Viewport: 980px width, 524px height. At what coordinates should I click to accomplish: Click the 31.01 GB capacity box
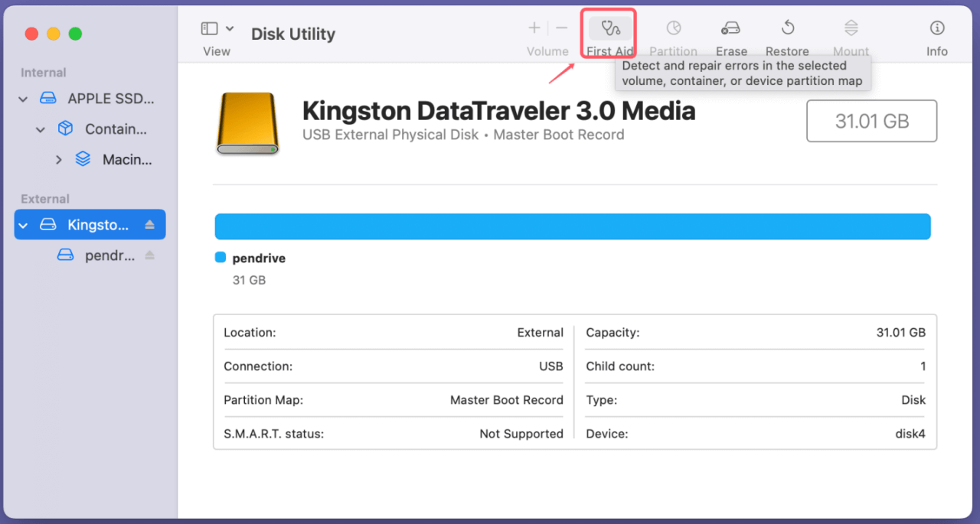point(871,121)
